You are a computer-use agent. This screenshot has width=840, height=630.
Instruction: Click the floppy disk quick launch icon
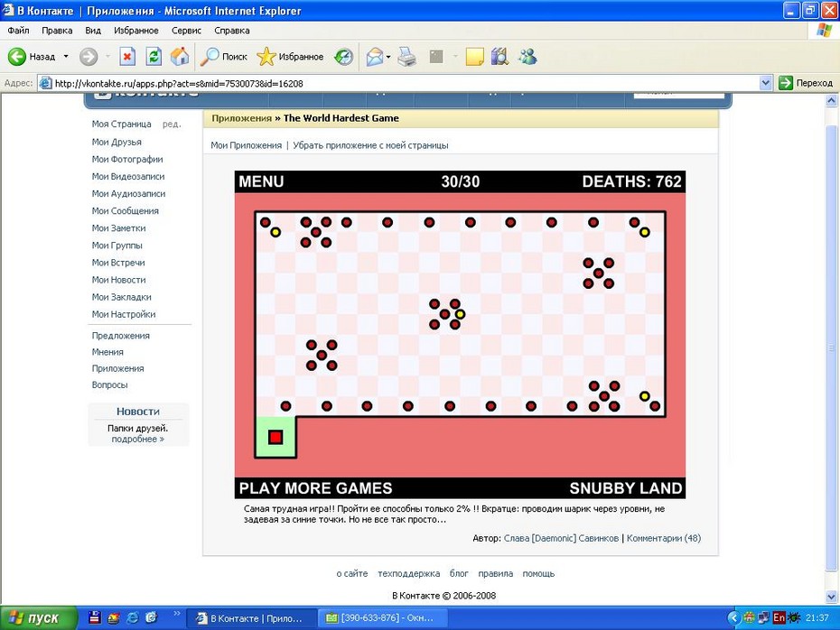tap(95, 617)
